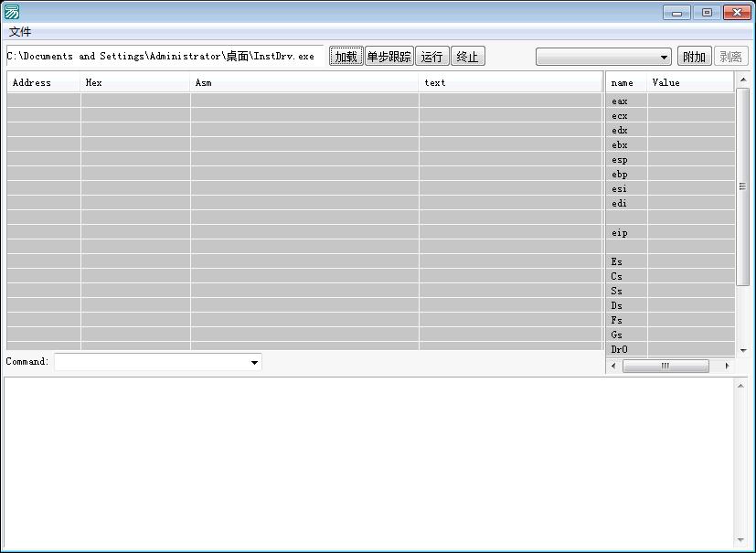The image size is (756, 553).
Task: Click the application icon in title bar
Action: coord(12,12)
